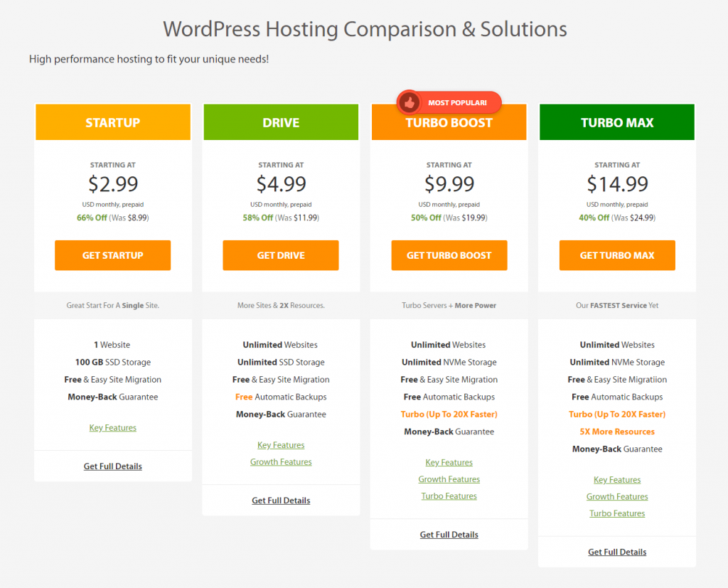Click the 40% Off (Was $24.99) text
728x588 pixels.
617,218
